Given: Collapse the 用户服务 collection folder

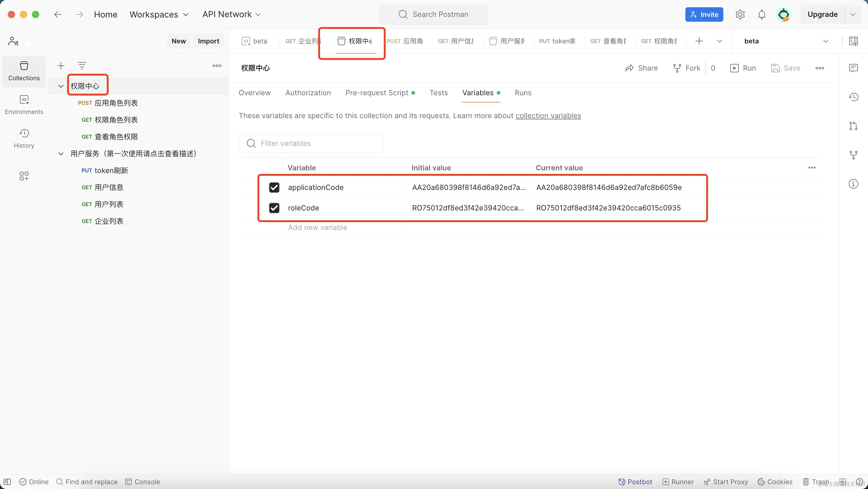Looking at the screenshot, I should click(61, 154).
